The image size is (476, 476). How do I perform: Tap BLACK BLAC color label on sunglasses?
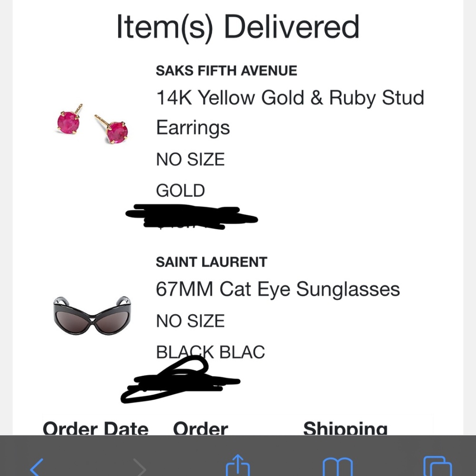[211, 352]
